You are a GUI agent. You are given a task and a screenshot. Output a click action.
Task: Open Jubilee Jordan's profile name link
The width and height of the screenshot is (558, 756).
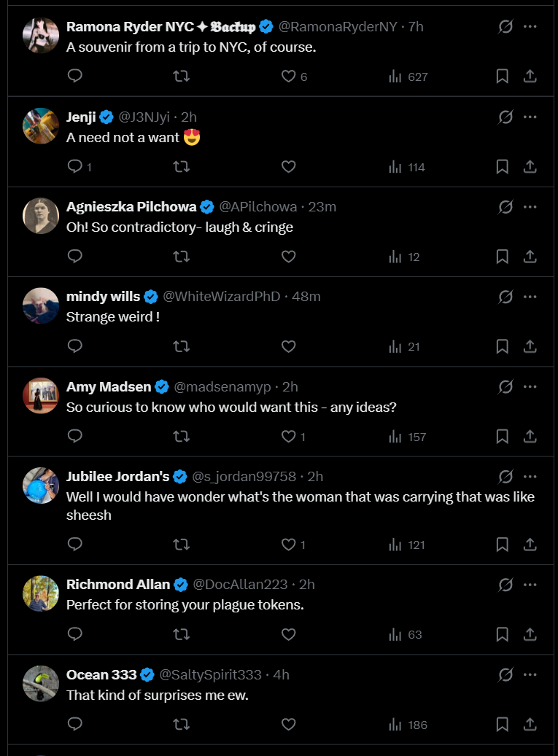[117, 477]
